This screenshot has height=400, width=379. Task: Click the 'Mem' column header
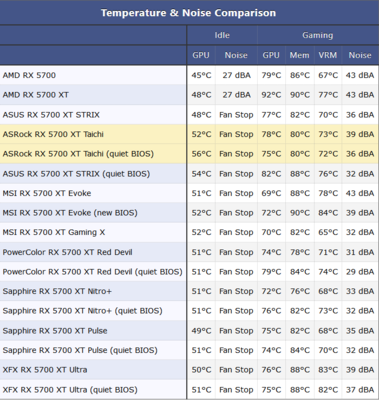[x=299, y=55]
